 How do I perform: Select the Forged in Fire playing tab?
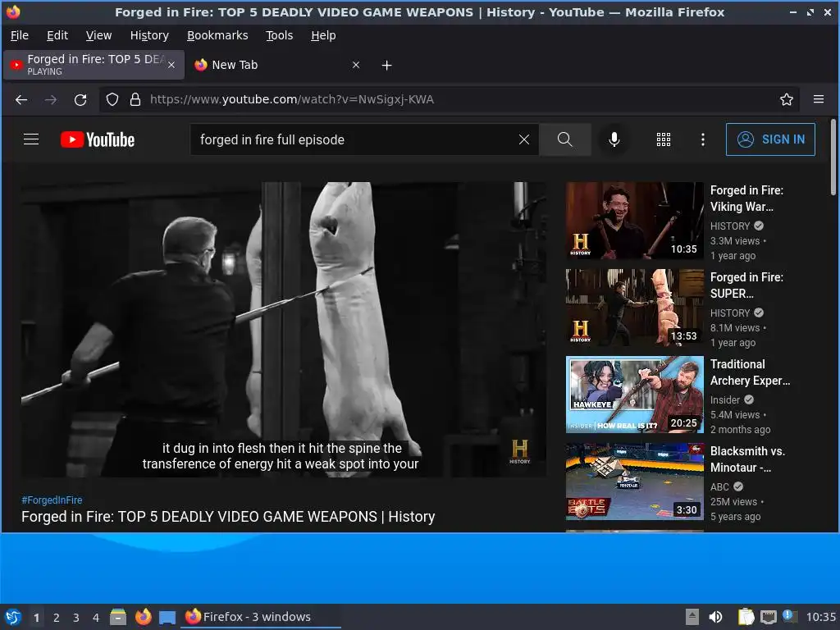tap(94, 65)
